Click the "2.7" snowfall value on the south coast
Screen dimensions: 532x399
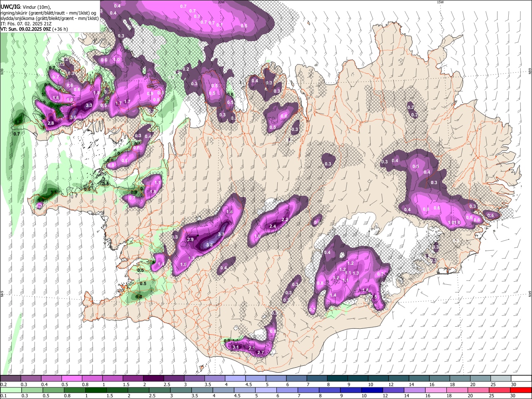click(x=261, y=353)
